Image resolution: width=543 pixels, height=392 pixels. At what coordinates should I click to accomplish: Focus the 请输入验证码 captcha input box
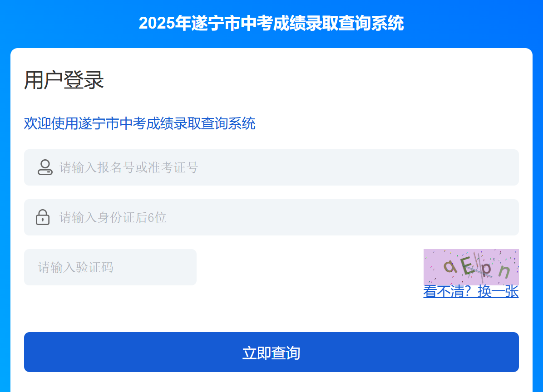click(110, 267)
